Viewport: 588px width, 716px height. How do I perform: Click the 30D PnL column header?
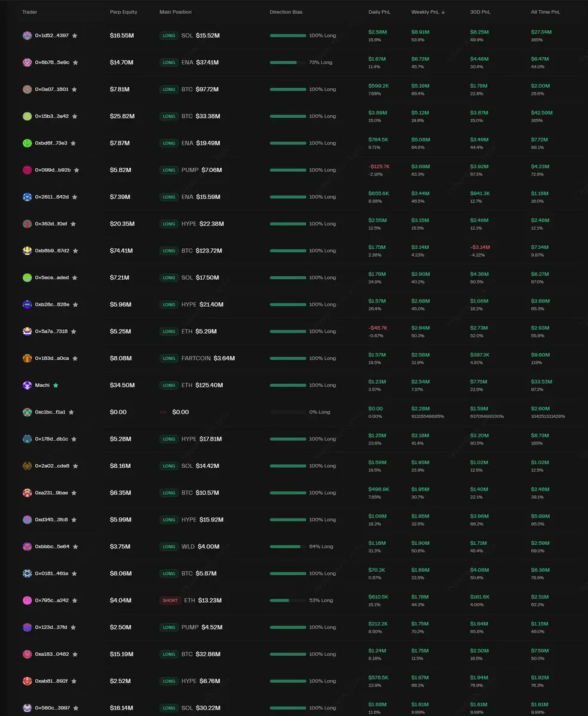point(479,12)
